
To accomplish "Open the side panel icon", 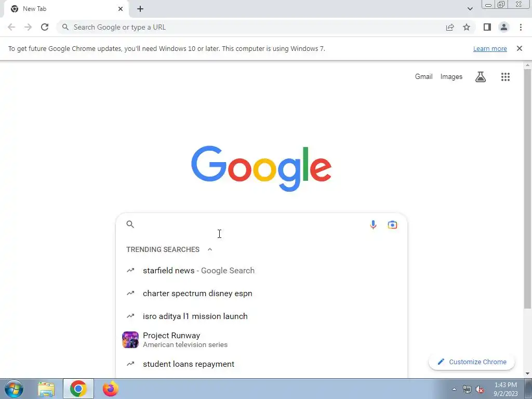I will point(487,27).
